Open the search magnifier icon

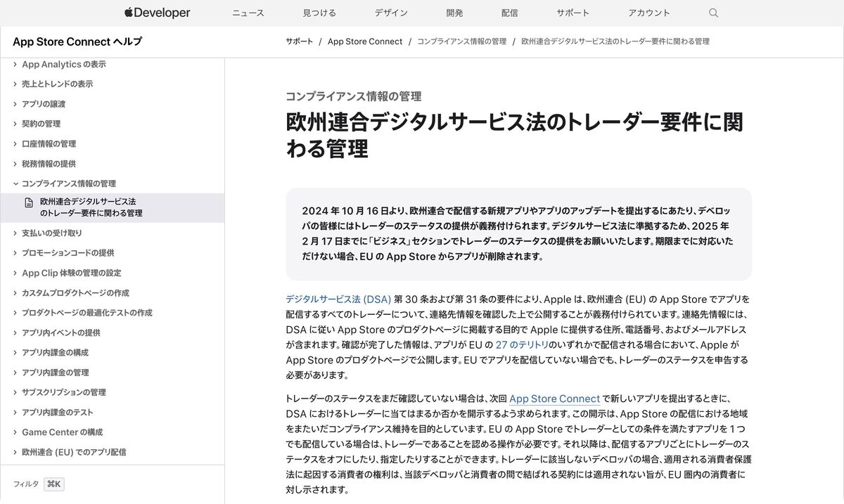coord(714,13)
